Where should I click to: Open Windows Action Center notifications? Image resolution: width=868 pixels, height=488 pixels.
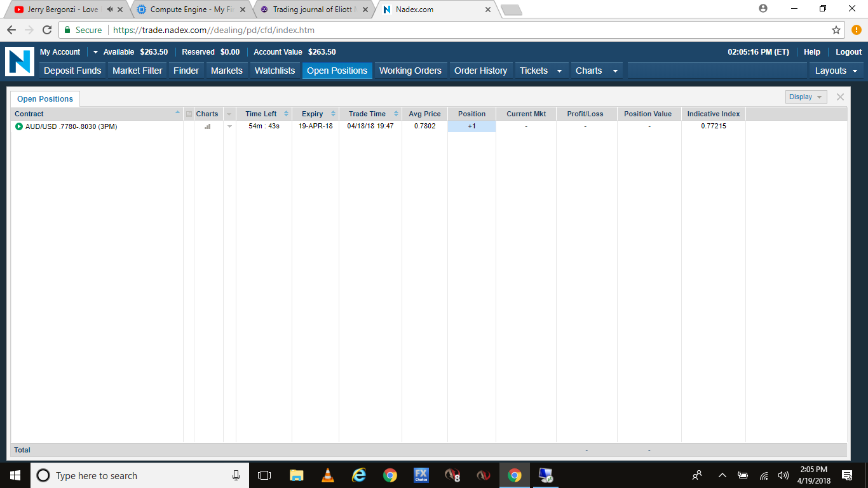coord(846,475)
